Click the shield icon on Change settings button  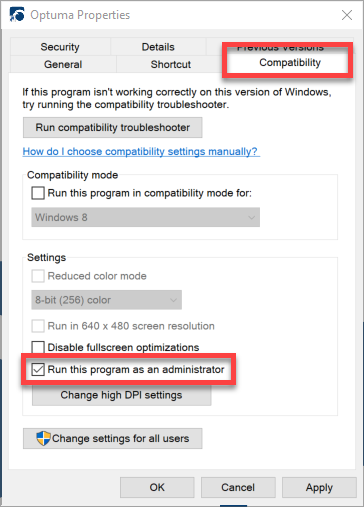pos(43,438)
